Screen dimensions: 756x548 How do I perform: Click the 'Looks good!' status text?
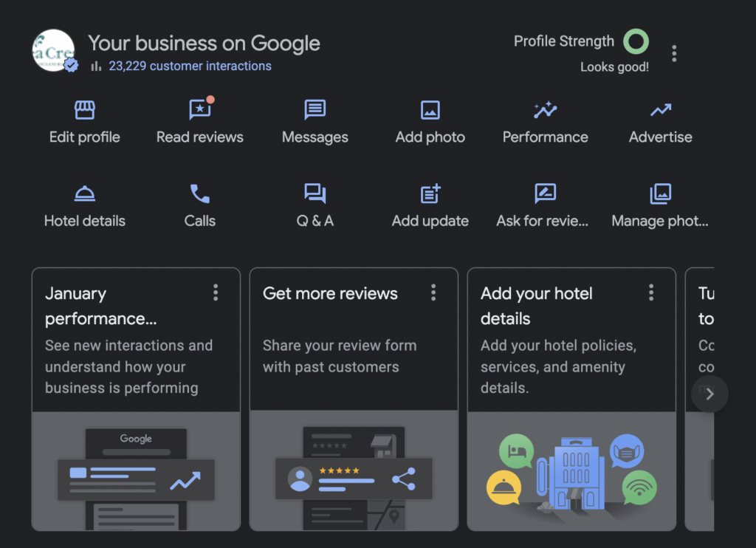click(614, 67)
